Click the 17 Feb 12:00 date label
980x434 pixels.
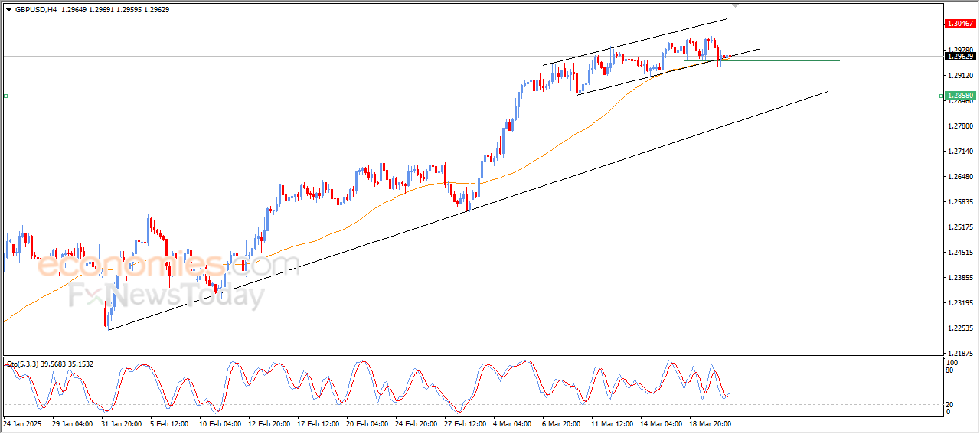click(x=316, y=423)
